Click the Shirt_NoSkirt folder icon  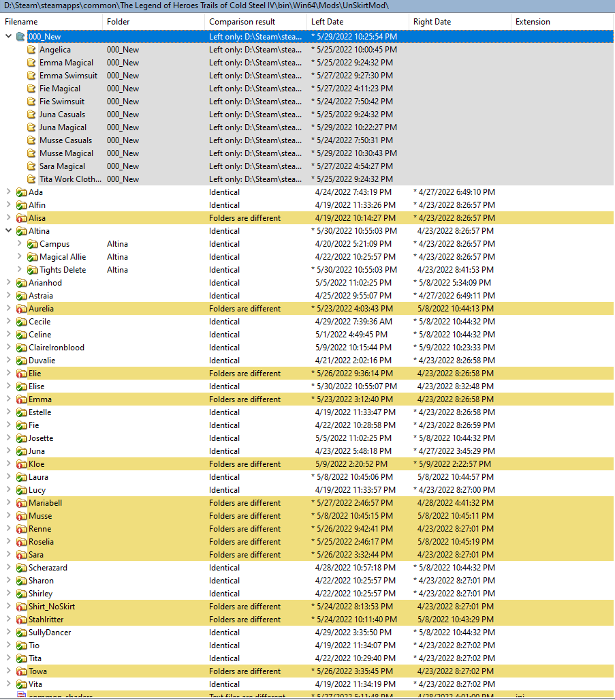click(x=21, y=607)
